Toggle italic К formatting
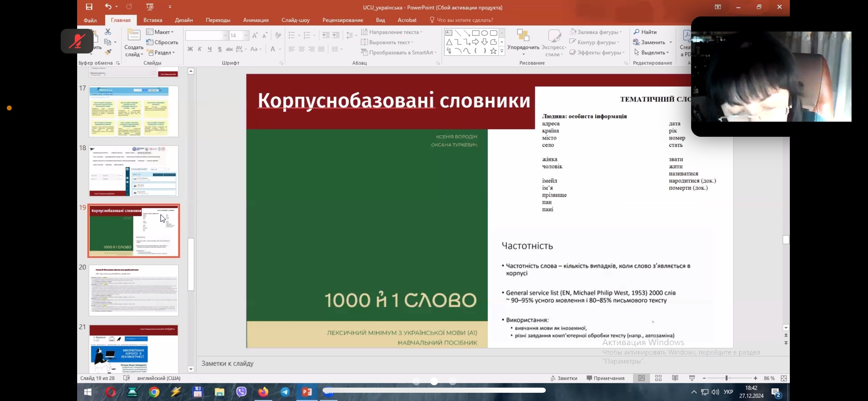 pyautogui.click(x=200, y=49)
